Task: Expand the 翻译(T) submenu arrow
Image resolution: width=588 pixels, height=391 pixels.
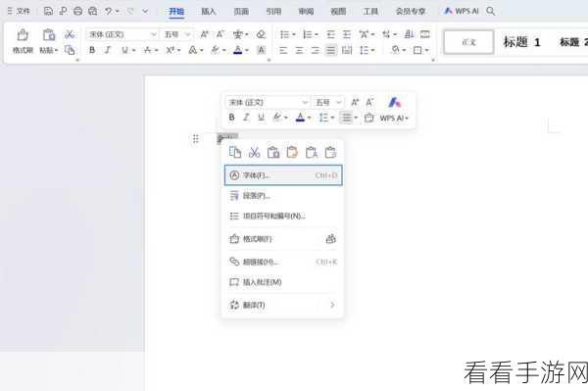Action: pyautogui.click(x=332, y=305)
